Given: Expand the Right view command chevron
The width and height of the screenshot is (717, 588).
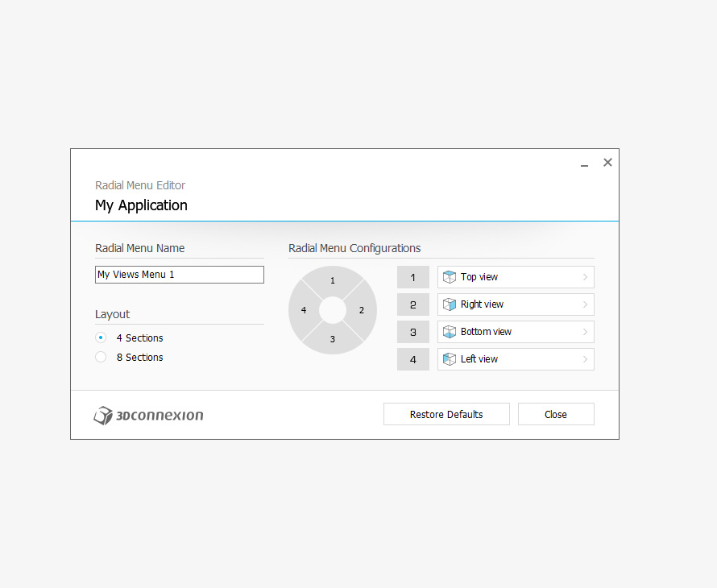Looking at the screenshot, I should click(585, 304).
